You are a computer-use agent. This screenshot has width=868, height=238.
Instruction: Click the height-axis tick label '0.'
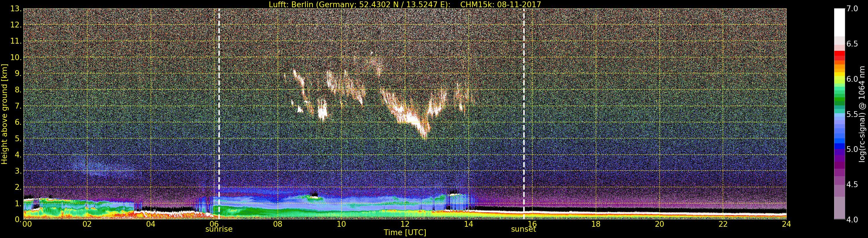point(18,219)
